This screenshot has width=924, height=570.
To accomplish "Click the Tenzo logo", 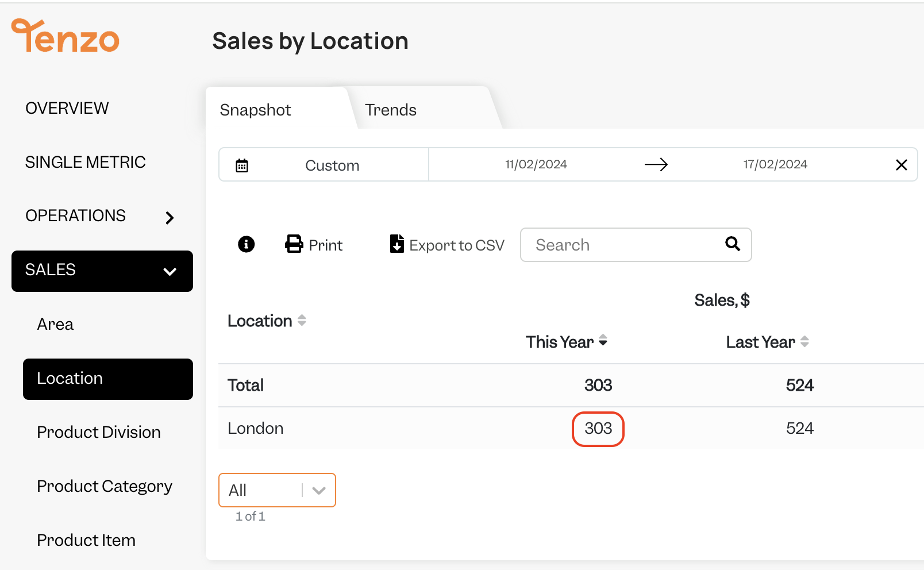I will [66, 36].
